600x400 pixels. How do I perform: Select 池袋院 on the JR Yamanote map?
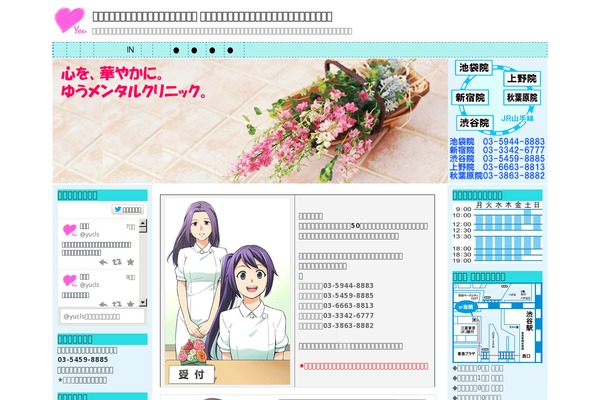point(474,68)
